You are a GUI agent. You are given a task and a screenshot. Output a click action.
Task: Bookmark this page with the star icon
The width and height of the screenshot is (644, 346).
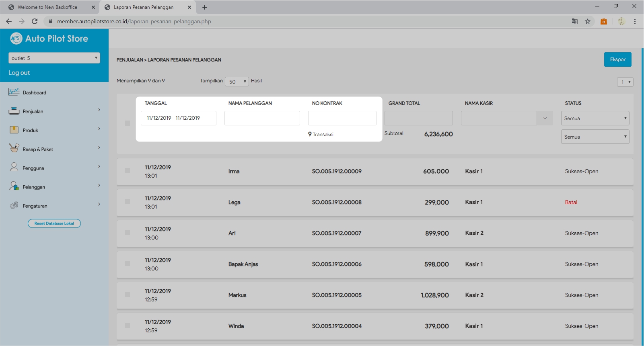(x=588, y=21)
